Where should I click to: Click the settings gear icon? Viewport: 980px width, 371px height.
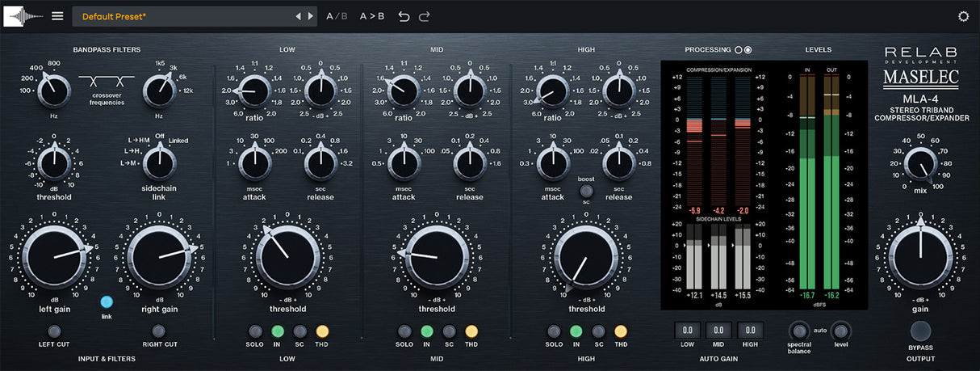point(963,16)
